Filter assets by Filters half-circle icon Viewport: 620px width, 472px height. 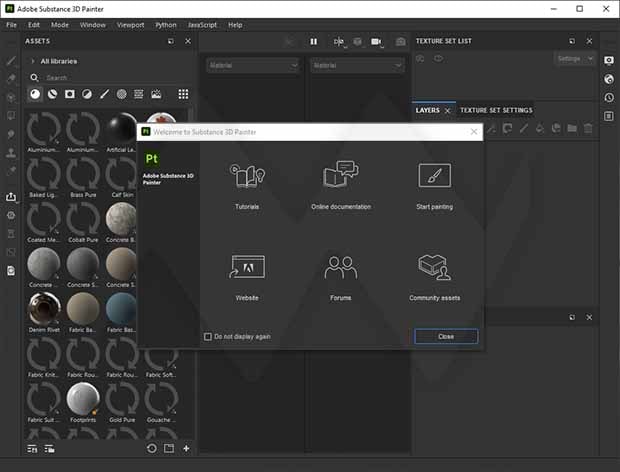[x=87, y=94]
